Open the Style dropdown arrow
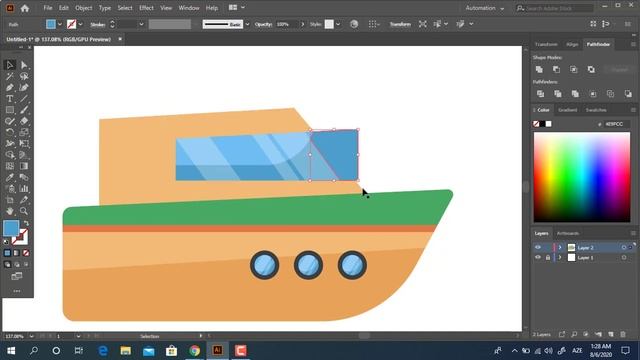This screenshot has width=640, height=360. pyautogui.click(x=338, y=24)
